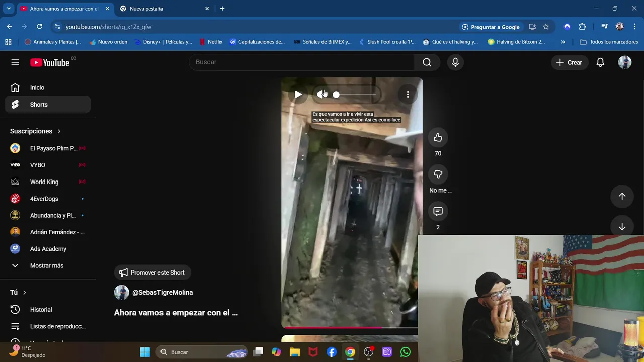Bookmark this page with the star
Image resolution: width=644 pixels, height=362 pixels.
click(x=546, y=27)
